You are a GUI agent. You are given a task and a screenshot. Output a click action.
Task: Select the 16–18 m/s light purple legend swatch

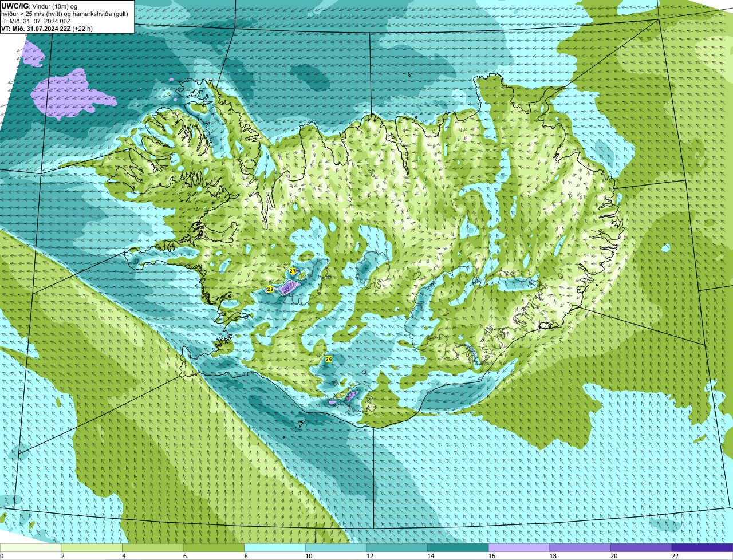[519, 547]
